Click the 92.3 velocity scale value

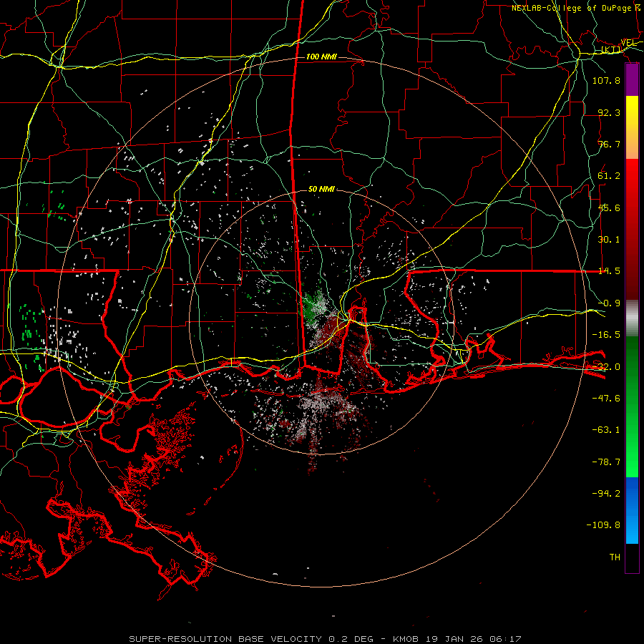[609, 112]
